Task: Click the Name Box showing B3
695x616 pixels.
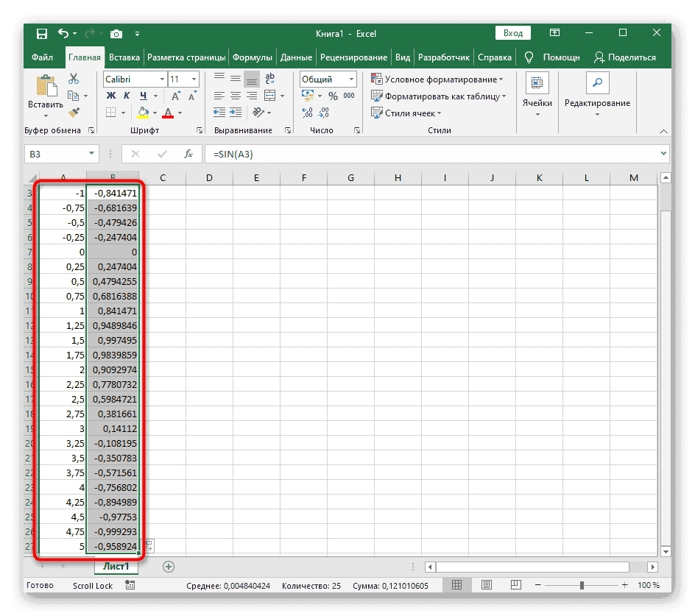Action: tap(55, 154)
